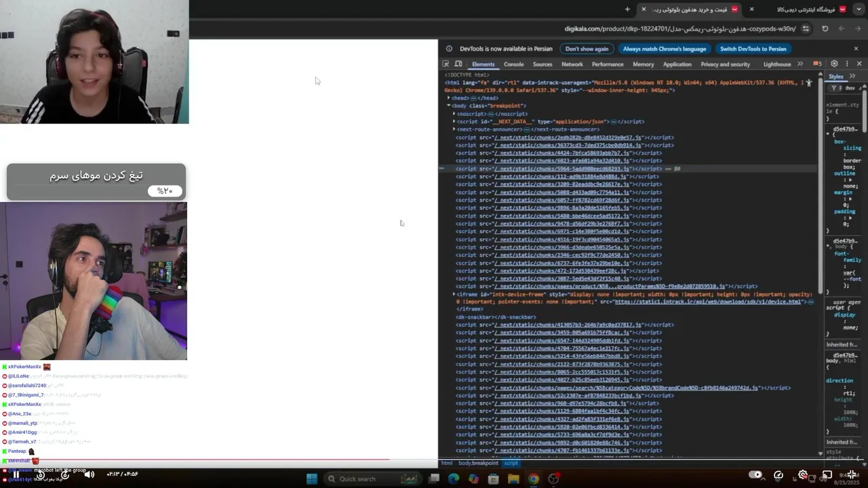Reload the page with browser refresh icon

(x=825, y=29)
